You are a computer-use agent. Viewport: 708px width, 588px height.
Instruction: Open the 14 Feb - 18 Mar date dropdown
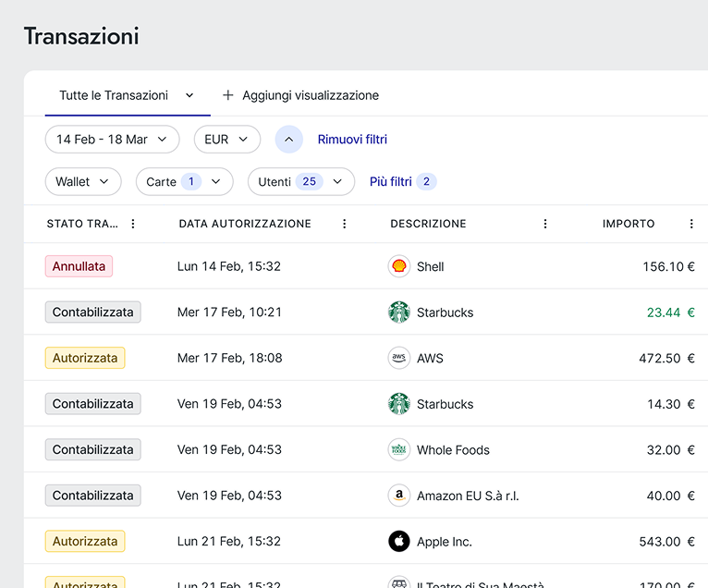point(112,140)
